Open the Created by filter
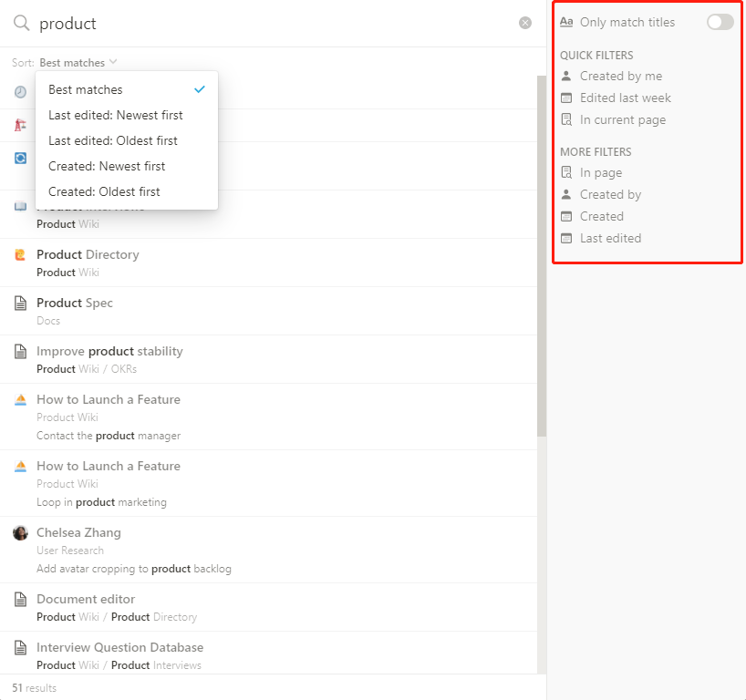This screenshot has height=700, width=746. coord(600,194)
